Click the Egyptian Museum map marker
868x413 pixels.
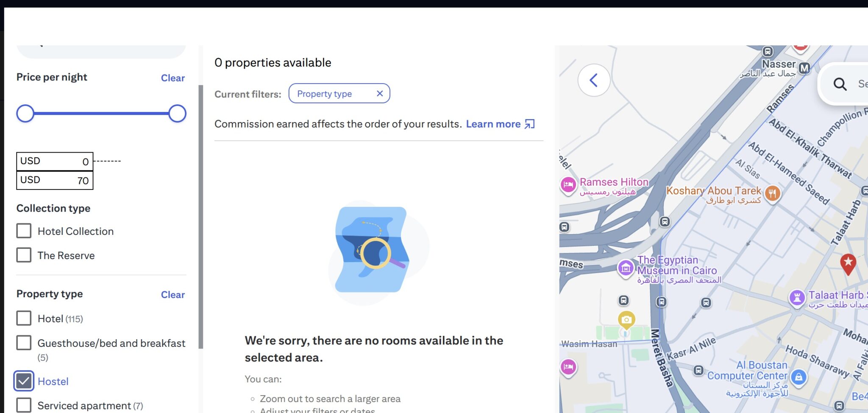(626, 268)
